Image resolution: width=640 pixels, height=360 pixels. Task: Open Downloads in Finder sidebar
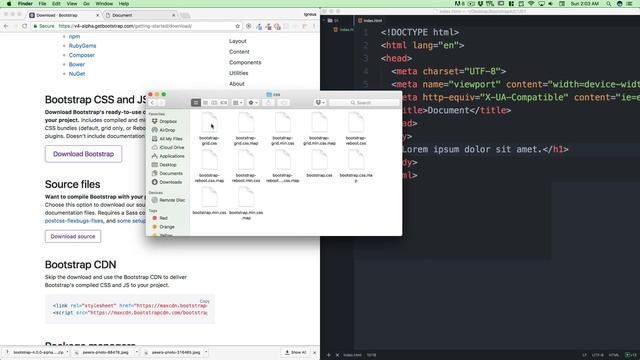click(170, 182)
